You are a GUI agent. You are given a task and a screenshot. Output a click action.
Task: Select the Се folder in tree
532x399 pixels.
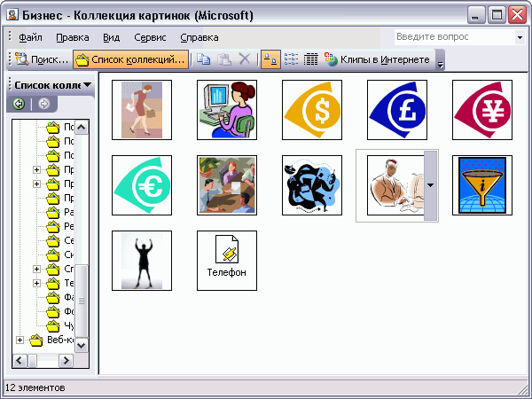coord(60,240)
